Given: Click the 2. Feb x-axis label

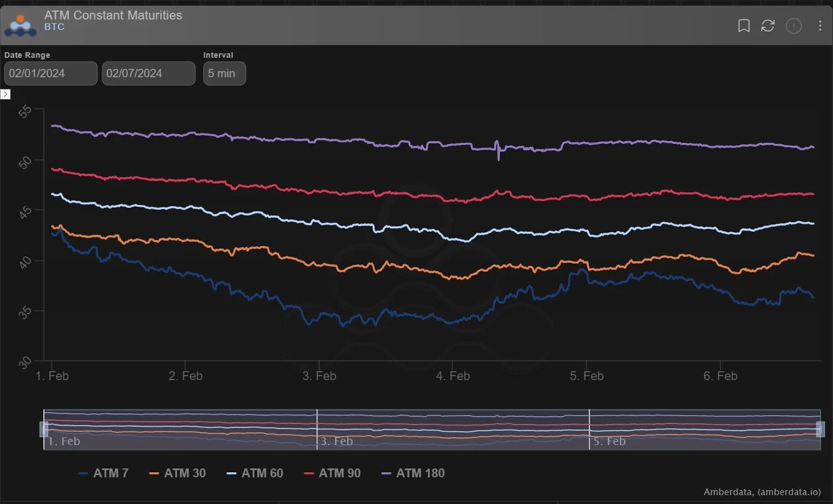Looking at the screenshot, I should coord(185,376).
